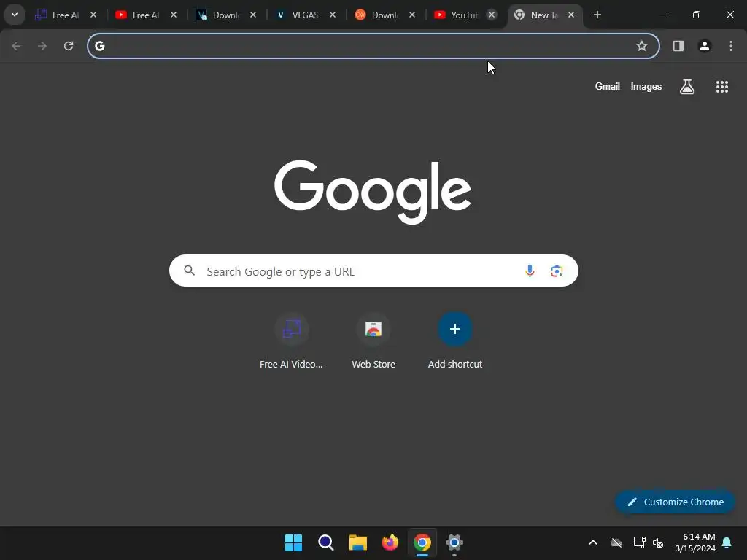Click the back navigation arrow
The image size is (747, 560).
tap(16, 46)
